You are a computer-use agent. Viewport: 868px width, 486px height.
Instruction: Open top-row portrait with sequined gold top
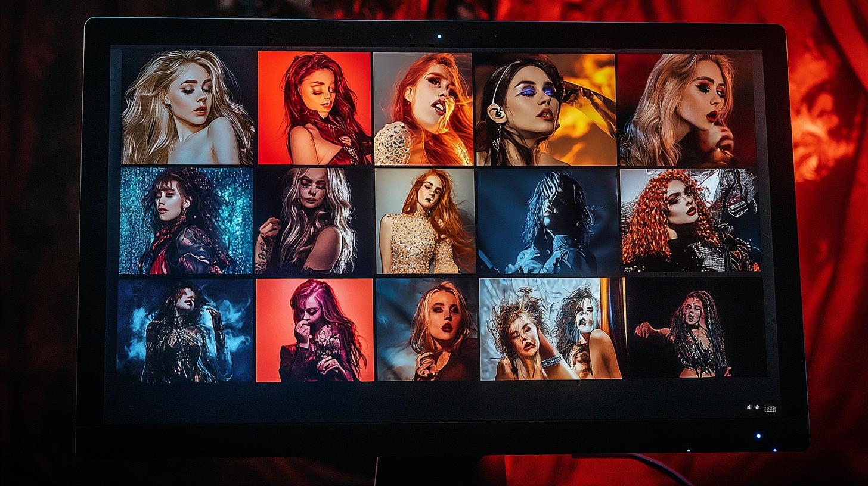pos(423,109)
